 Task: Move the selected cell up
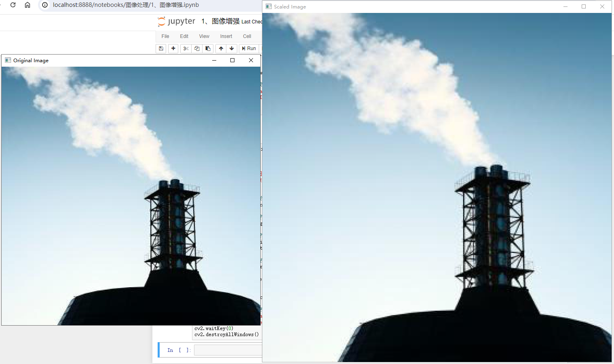(x=221, y=48)
